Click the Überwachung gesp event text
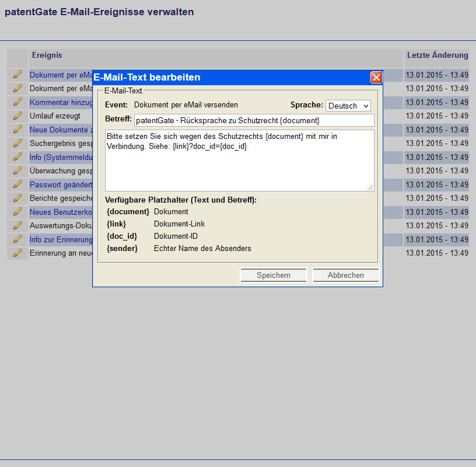 pos(61,171)
